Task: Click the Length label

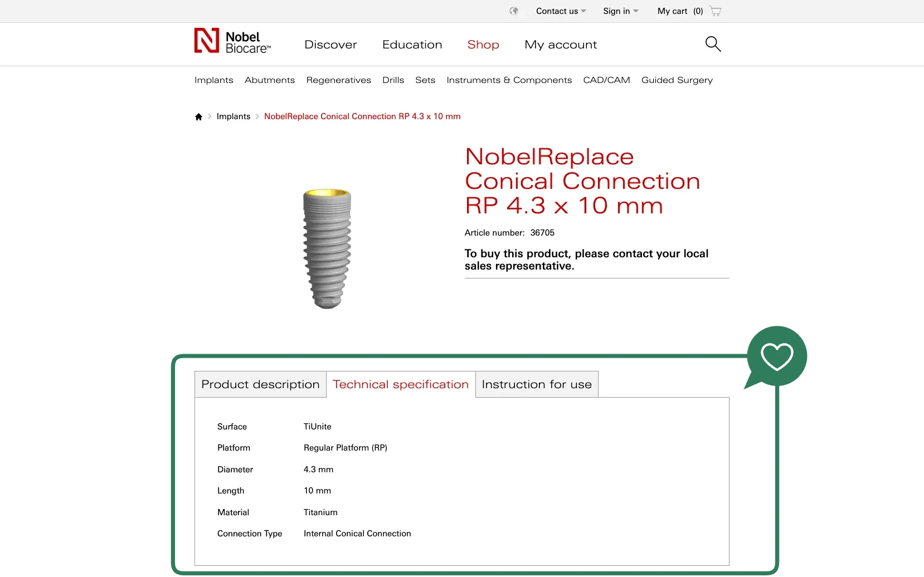Action: coord(231,491)
